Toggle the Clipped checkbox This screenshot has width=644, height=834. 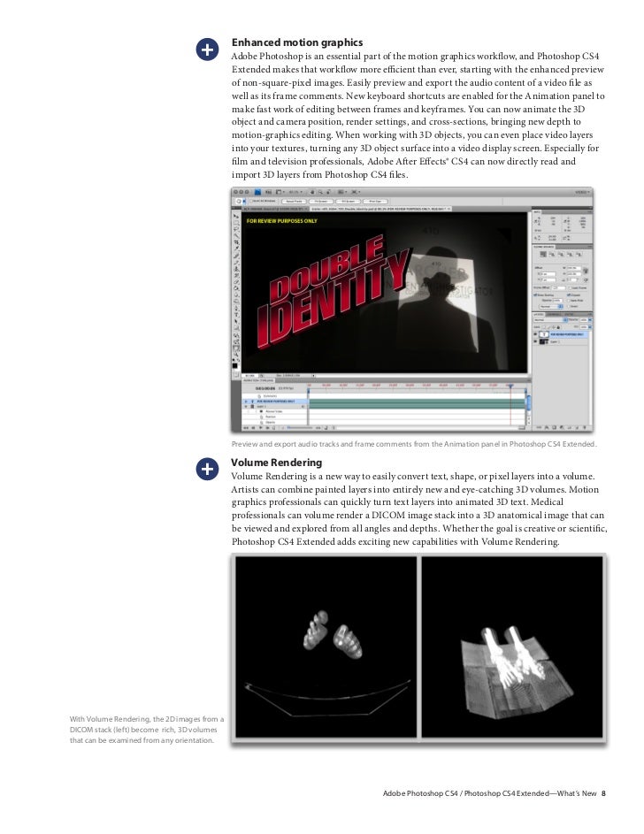568,295
